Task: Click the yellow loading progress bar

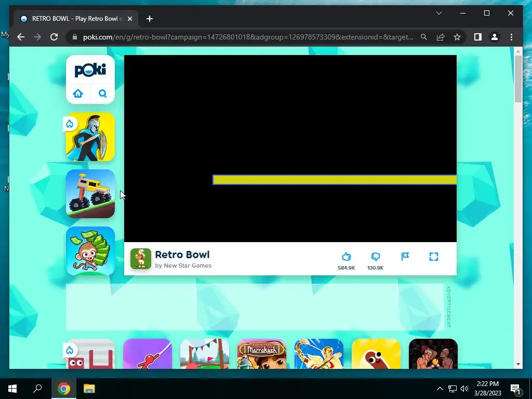Action: click(x=335, y=180)
